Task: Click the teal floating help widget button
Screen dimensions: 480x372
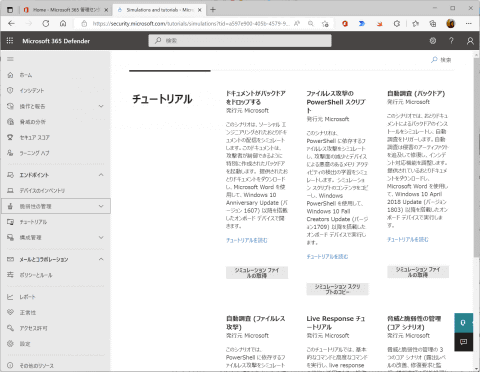Action: coord(463,323)
